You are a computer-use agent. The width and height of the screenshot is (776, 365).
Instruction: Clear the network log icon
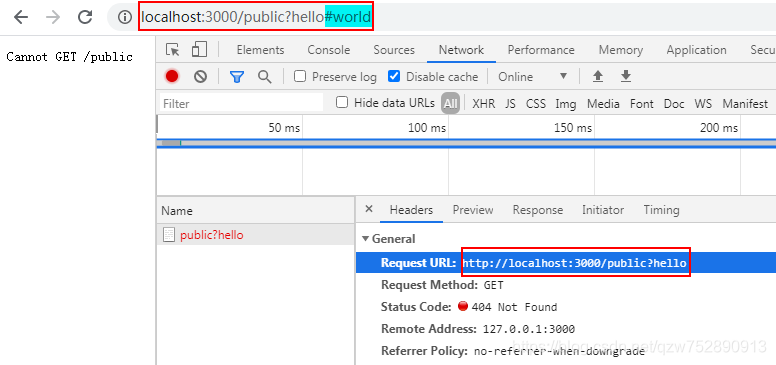(x=200, y=76)
